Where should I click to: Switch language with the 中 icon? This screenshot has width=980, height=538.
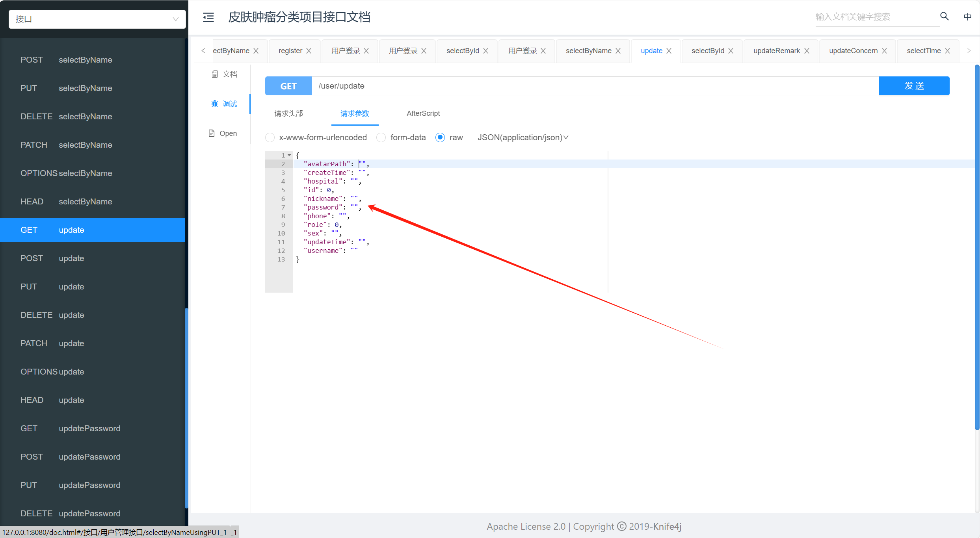tap(967, 17)
